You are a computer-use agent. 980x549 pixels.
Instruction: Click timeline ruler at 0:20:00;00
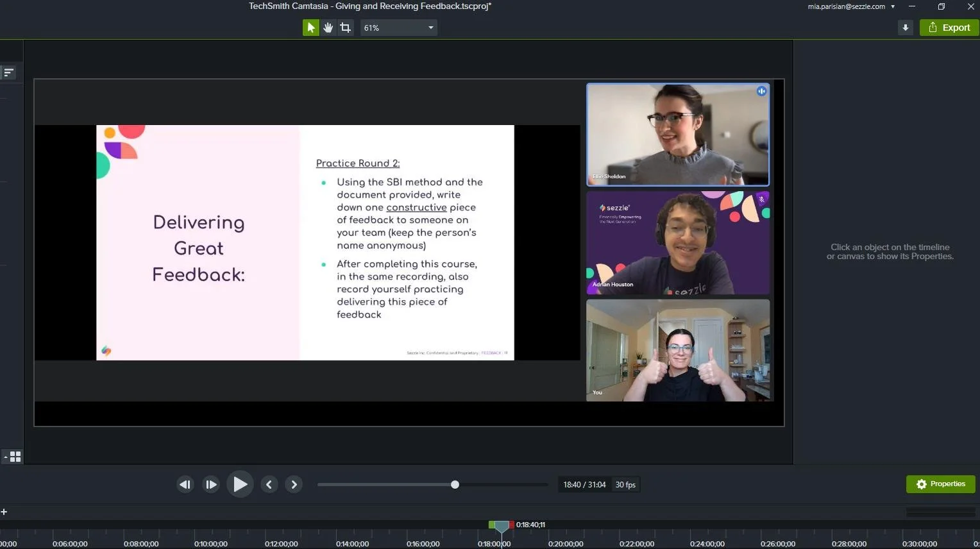566,544
